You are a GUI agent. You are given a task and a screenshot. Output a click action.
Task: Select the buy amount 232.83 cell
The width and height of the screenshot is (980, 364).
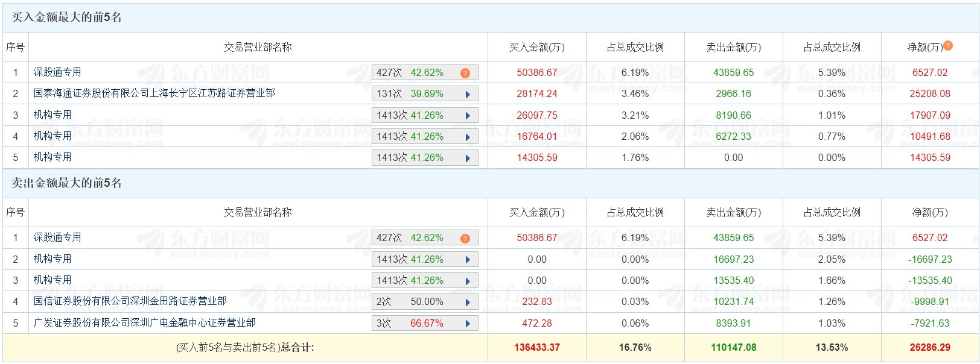537,301
